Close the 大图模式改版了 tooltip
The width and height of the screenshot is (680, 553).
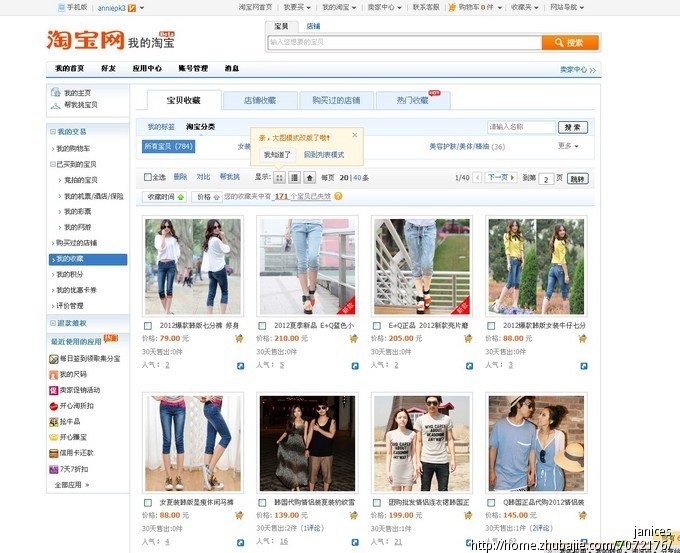coord(355,135)
